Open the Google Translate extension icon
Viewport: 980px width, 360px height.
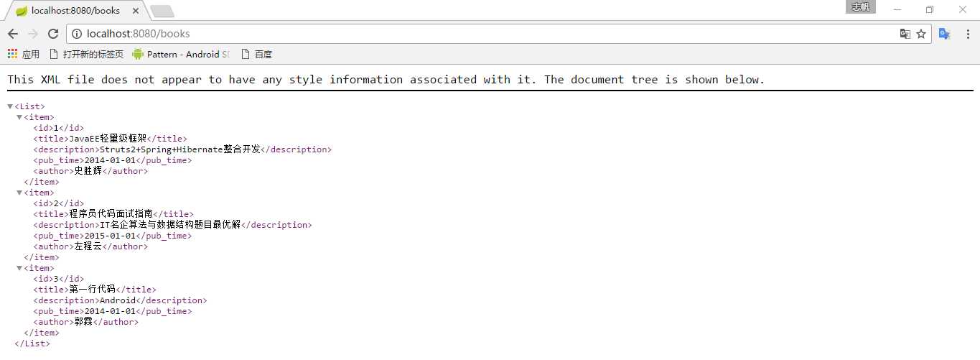click(x=945, y=34)
